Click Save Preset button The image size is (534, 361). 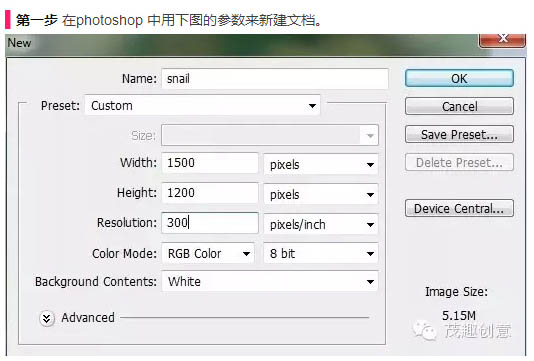click(x=459, y=134)
